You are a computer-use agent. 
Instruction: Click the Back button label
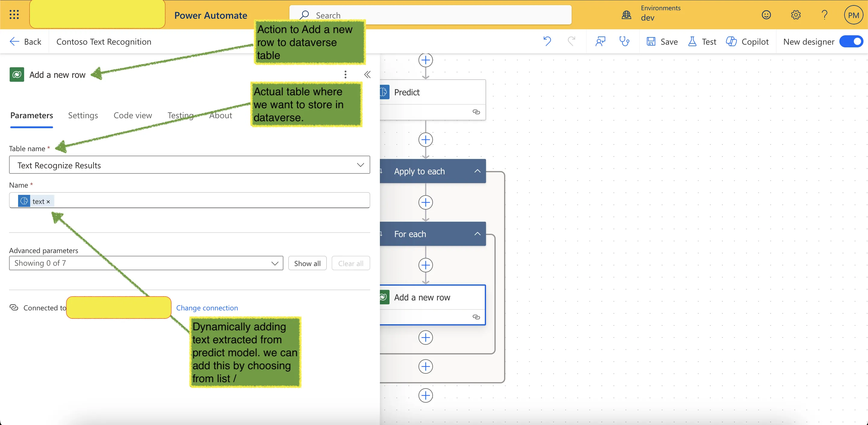point(33,41)
